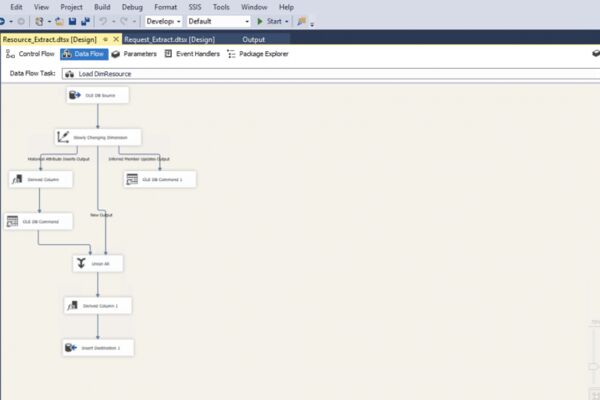Open the Redo history dropdown arrow

click(134, 22)
